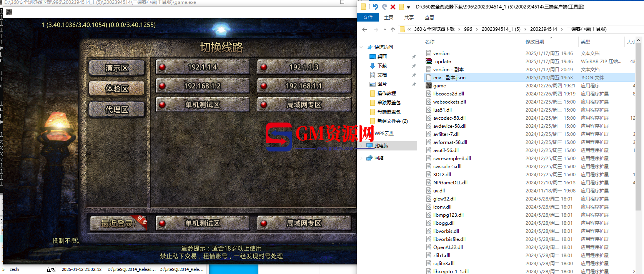Viewport: 644px width, 274px height.
Task: Pick recent login 局域网专区 at bottom row
Action: coord(304,223)
